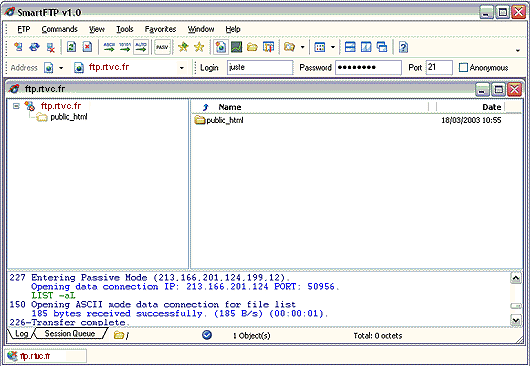
Task: Click the Password input field
Action: click(368, 67)
